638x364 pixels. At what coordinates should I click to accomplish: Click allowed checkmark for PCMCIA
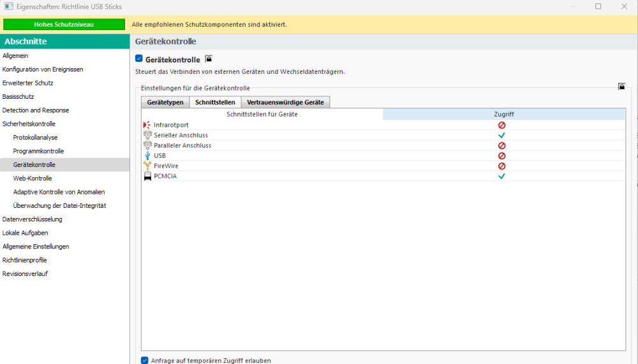coord(501,176)
